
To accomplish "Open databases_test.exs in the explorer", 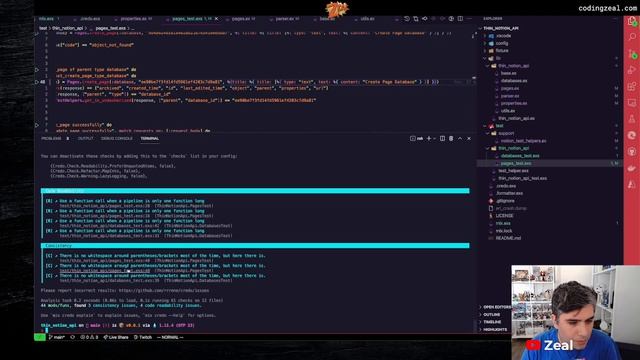I will click(x=520, y=156).
